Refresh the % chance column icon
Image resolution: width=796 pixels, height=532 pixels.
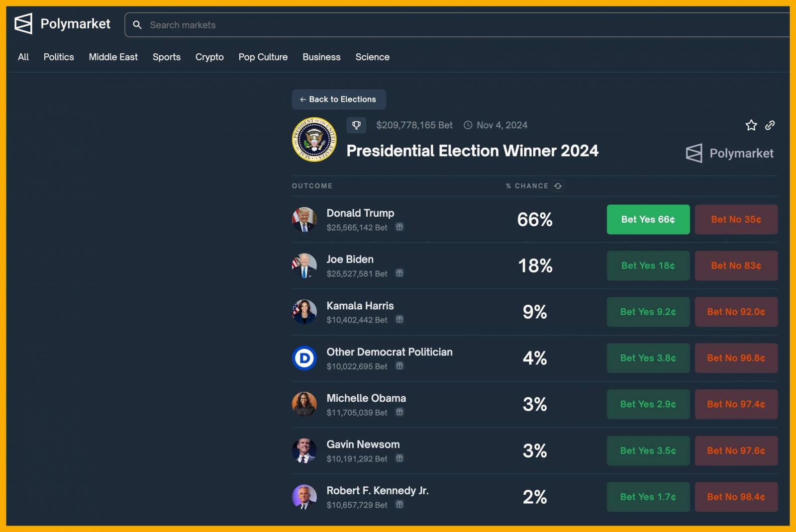click(x=558, y=186)
